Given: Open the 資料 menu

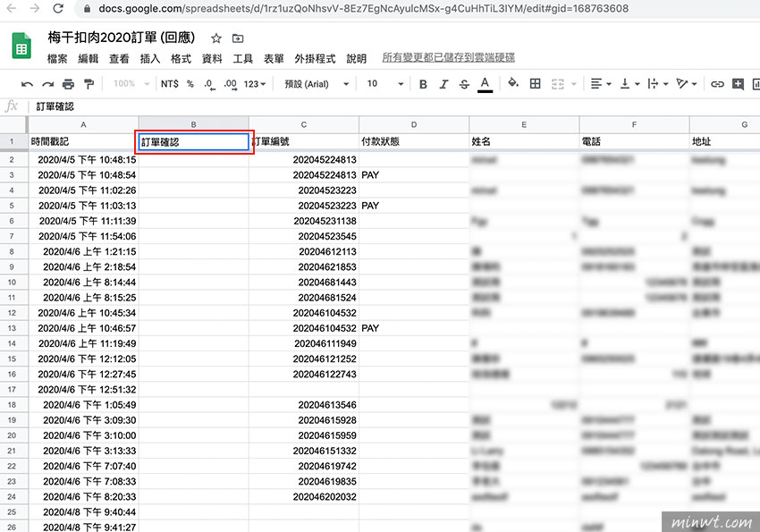Looking at the screenshot, I should (212, 59).
